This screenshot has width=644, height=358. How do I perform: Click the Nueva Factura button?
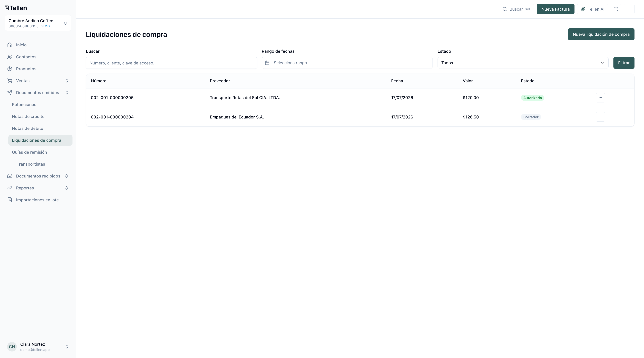(x=555, y=9)
